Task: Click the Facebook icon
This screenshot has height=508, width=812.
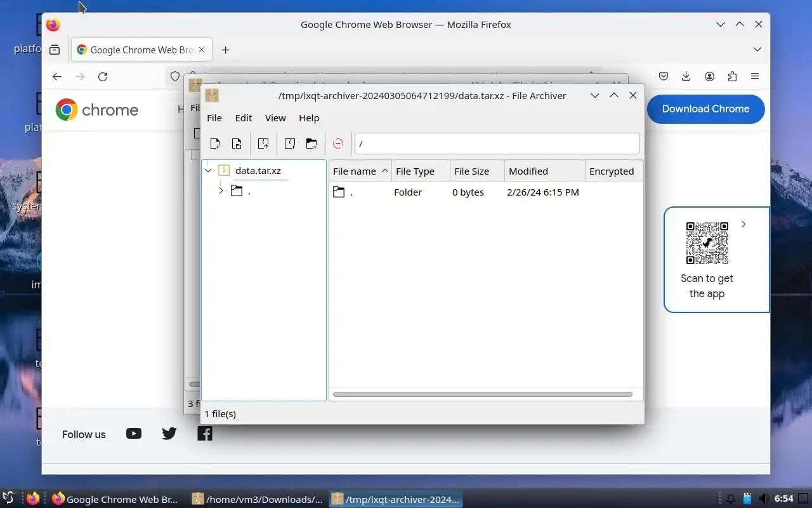Action: click(x=205, y=434)
